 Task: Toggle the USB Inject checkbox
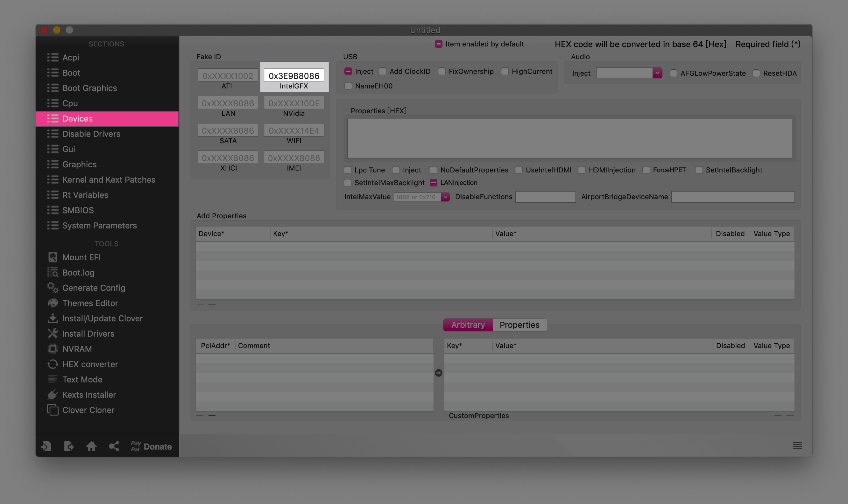[348, 71]
